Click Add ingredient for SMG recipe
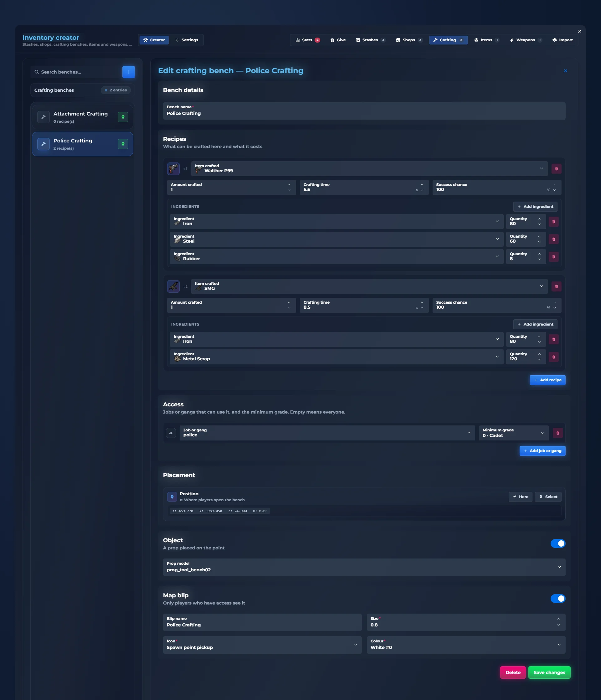The image size is (601, 700). click(x=535, y=324)
